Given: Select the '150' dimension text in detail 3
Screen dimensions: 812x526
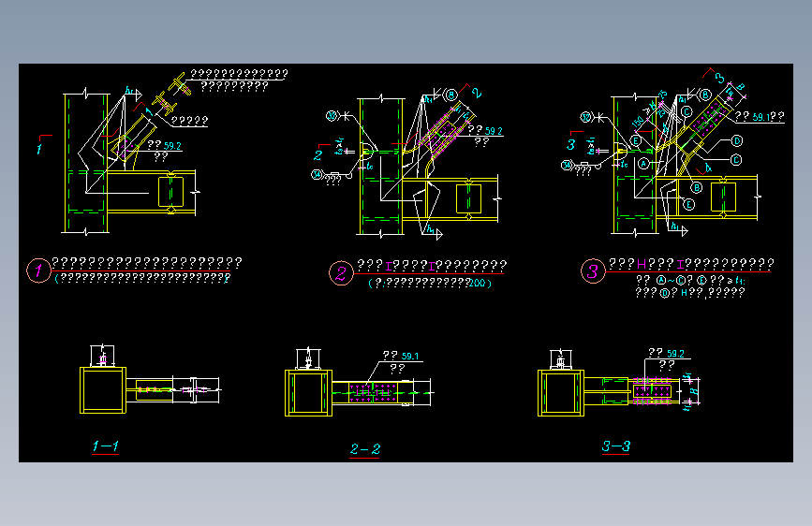Looking at the screenshot, I should (x=638, y=122).
